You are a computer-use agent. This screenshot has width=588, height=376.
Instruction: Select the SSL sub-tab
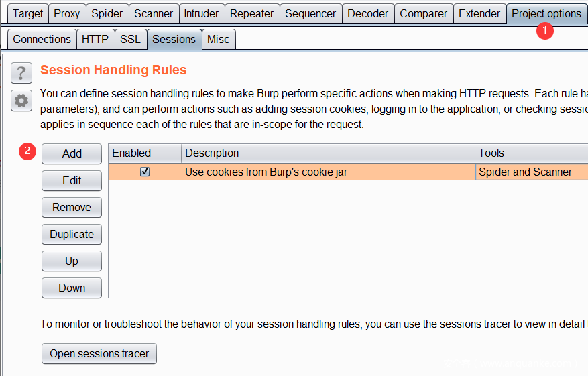[130, 39]
